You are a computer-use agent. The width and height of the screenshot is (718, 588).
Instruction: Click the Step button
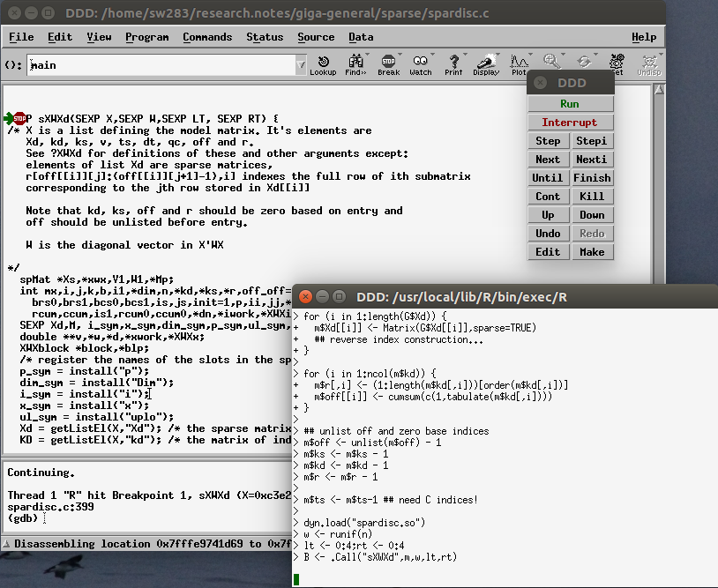[548, 141]
